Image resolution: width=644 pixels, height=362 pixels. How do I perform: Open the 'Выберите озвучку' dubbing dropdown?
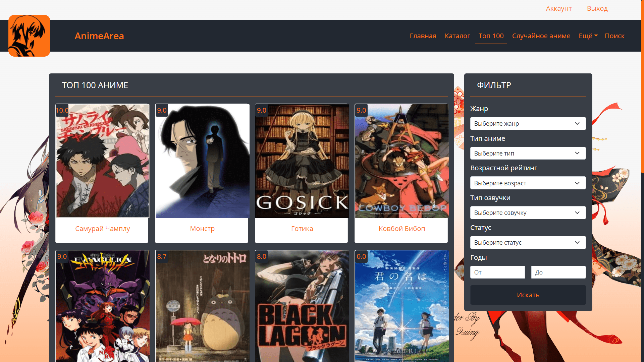[x=528, y=213]
